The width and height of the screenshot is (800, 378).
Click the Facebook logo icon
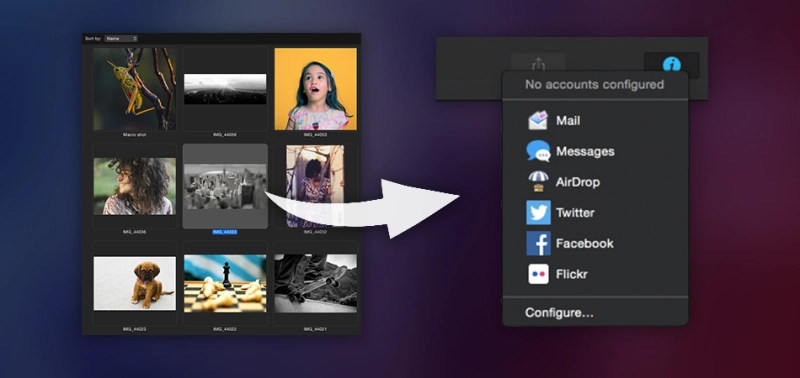click(x=538, y=243)
